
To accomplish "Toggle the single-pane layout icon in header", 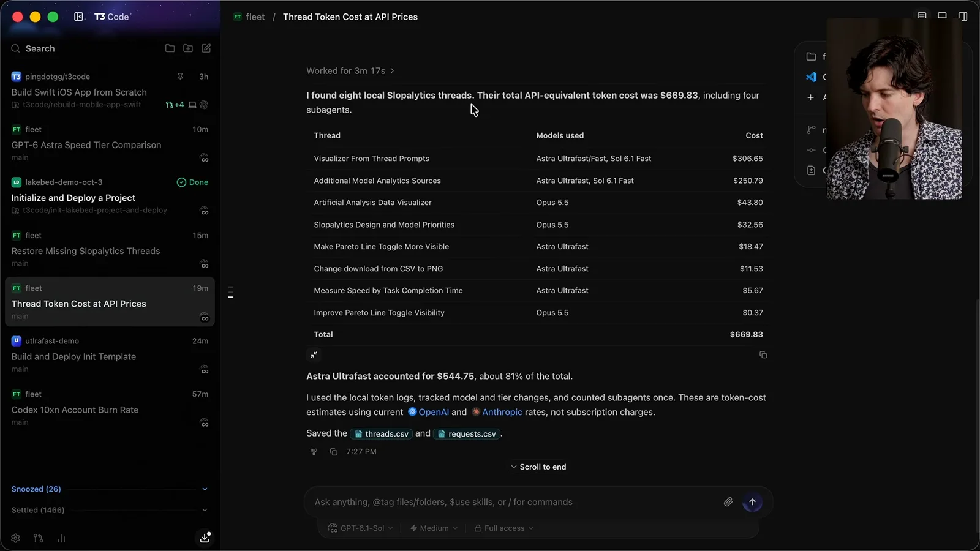I will [942, 16].
